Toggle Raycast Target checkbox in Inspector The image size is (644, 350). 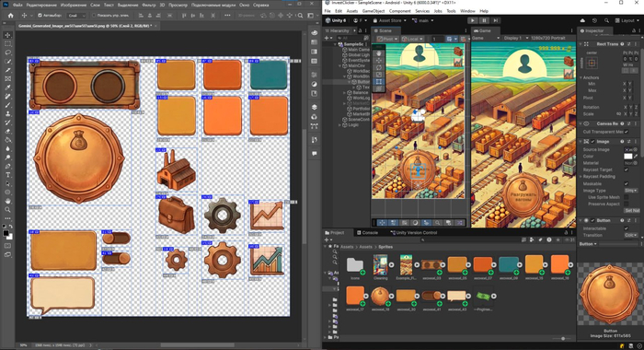(626, 169)
